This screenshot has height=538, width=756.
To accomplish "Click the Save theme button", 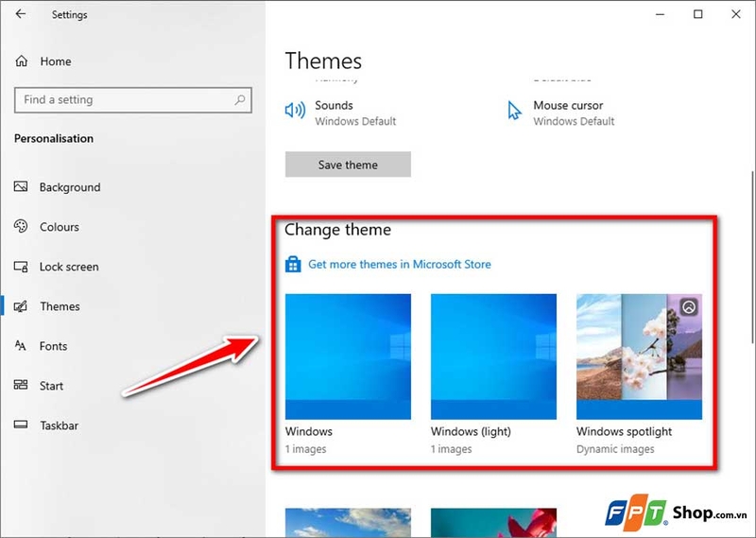I will tap(348, 165).
